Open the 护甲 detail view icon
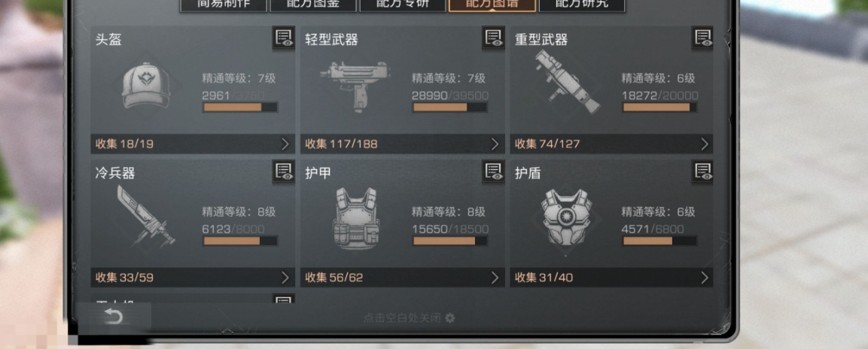This screenshot has height=349, width=868. (493, 172)
